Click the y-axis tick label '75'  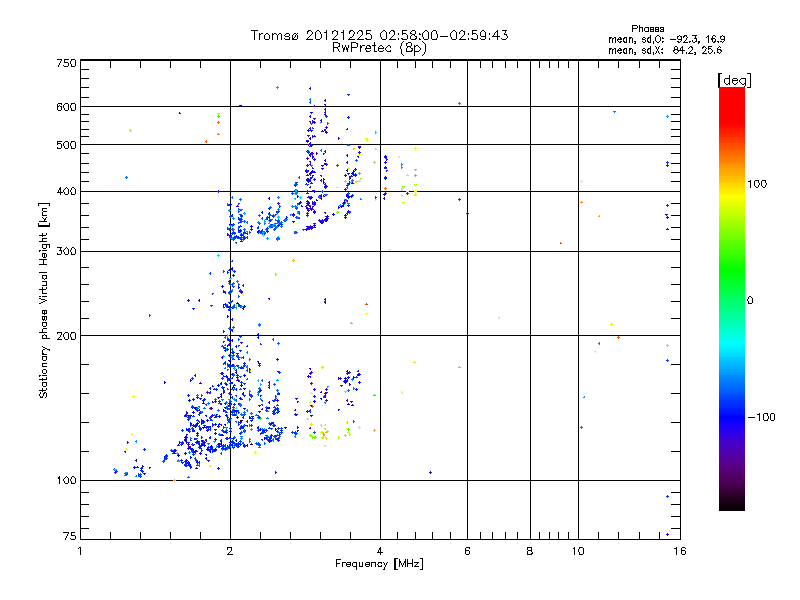pyautogui.click(x=70, y=536)
